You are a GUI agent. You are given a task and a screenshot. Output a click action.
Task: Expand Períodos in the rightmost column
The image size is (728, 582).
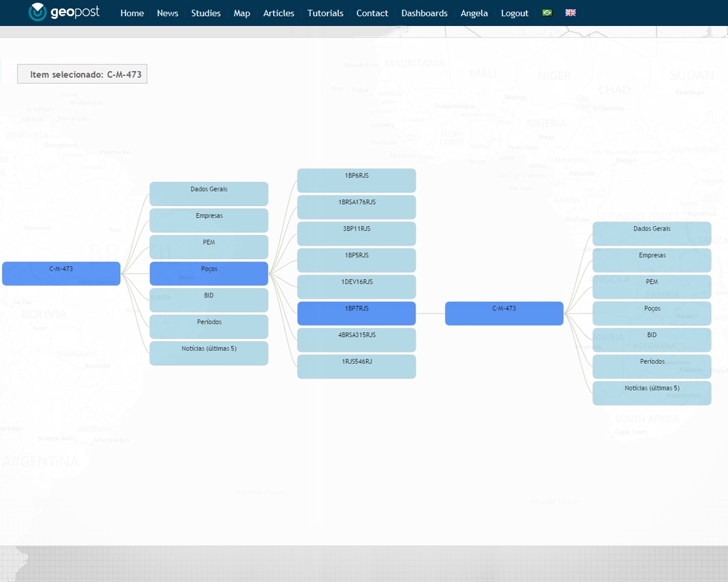[x=652, y=366]
